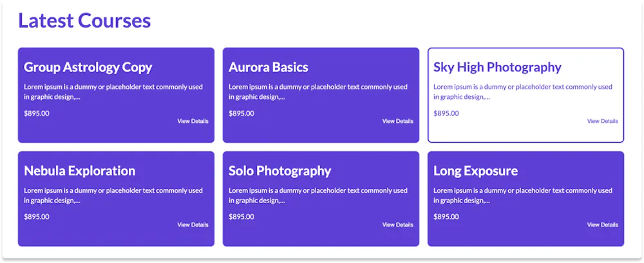Click the description text of Solo Photography
The image size is (644, 263).
click(x=318, y=195)
